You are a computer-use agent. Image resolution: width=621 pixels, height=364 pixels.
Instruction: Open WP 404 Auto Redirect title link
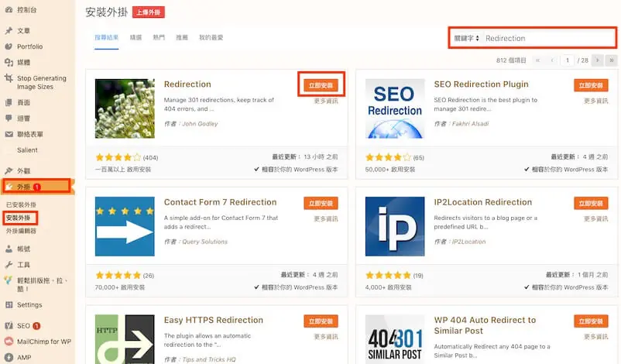(x=485, y=325)
